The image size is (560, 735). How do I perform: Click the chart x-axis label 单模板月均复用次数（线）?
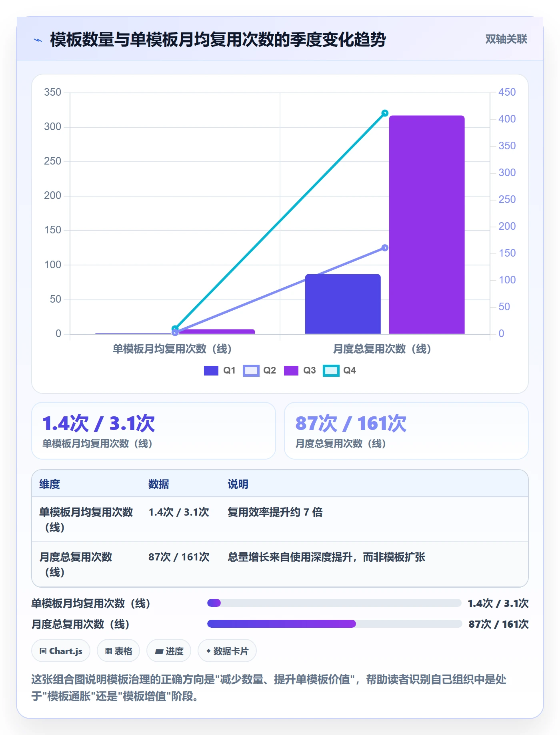[x=172, y=349]
